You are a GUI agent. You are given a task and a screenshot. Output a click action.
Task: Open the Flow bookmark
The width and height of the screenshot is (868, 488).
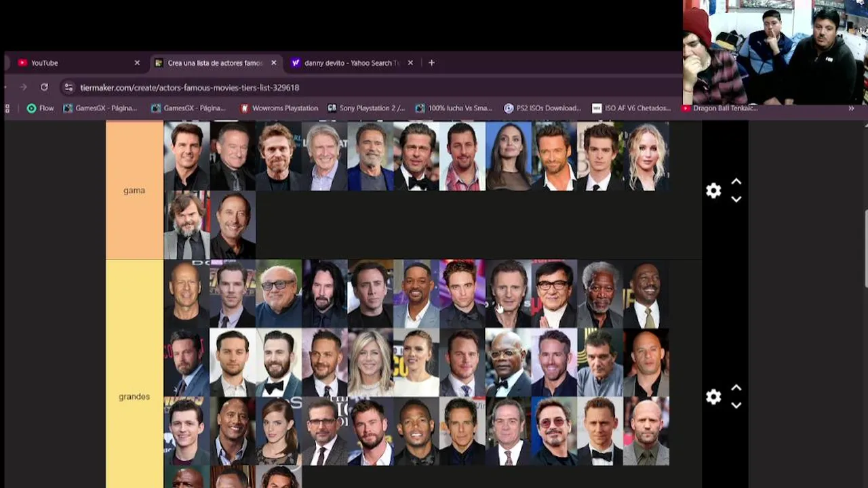click(x=40, y=108)
